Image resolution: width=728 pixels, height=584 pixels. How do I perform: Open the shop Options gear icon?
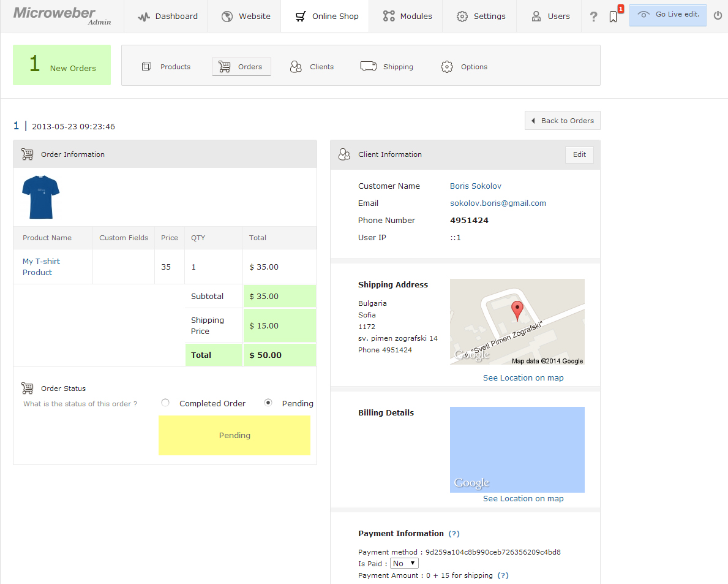pyautogui.click(x=446, y=66)
